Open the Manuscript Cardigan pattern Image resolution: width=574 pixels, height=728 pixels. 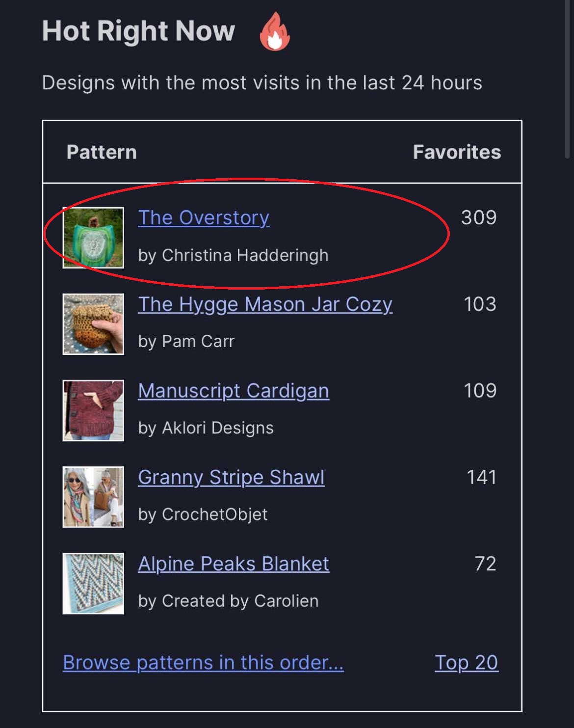point(234,391)
